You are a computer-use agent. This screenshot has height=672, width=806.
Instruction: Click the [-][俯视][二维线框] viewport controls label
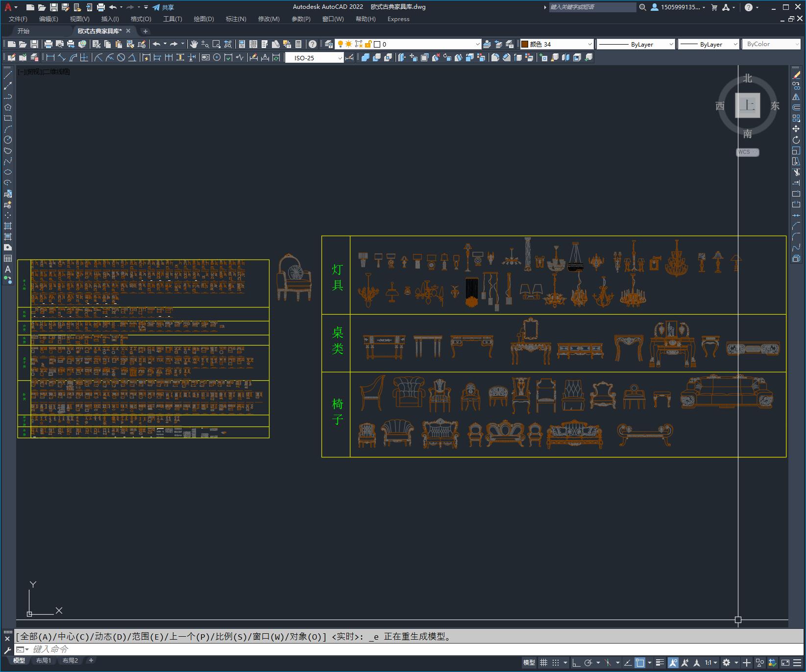point(44,72)
